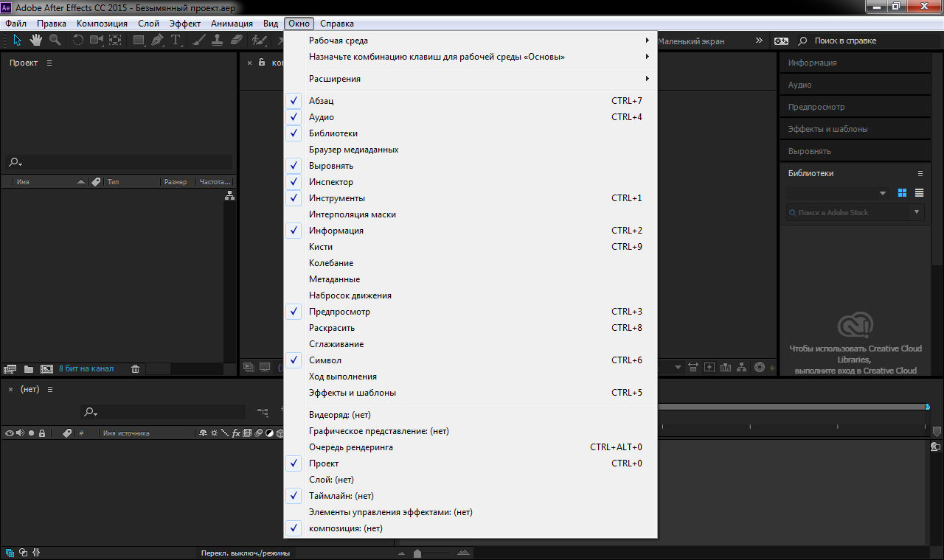
Task: Select the Type text tool
Action: tap(176, 40)
